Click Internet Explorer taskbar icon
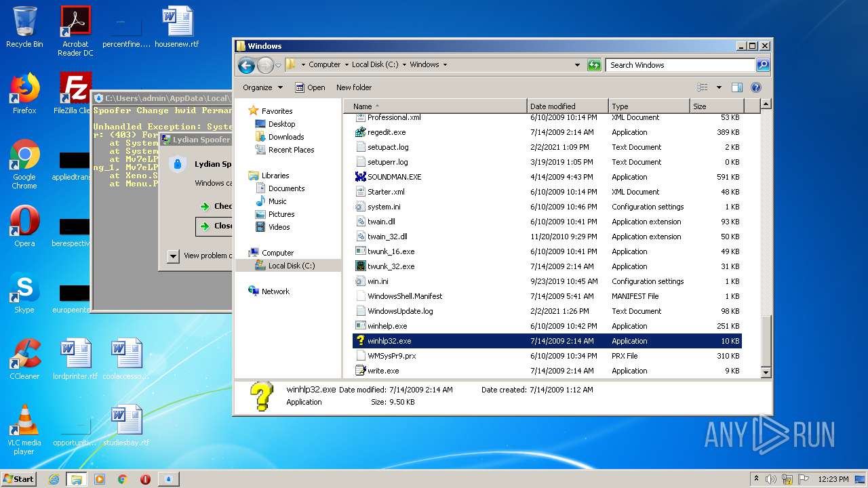This screenshot has width=868, height=488. click(x=54, y=479)
